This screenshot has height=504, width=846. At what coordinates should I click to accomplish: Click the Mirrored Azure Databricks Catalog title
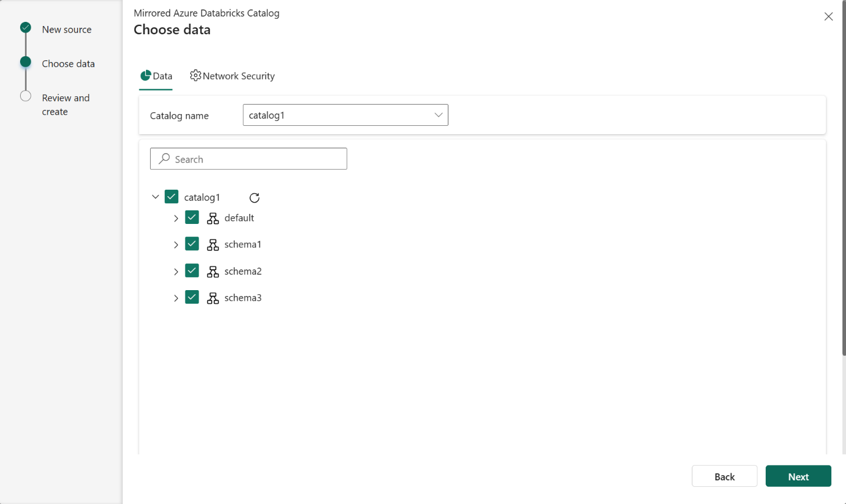point(206,13)
